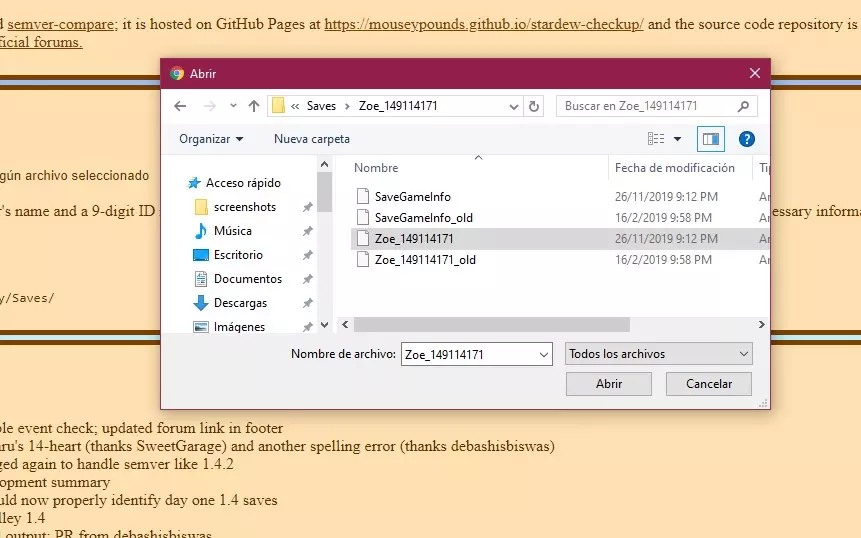Sort files by Nombre column
This screenshot has width=861, height=538.
click(x=376, y=168)
